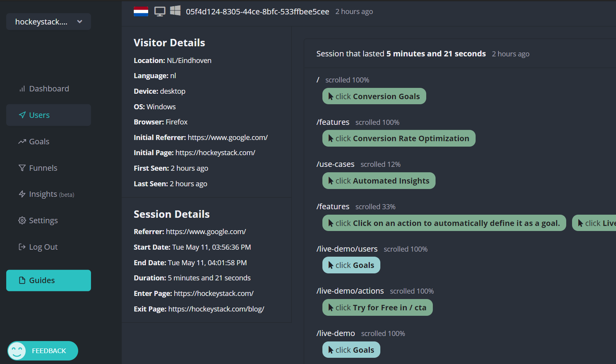Click the Users paper plane icon
Image resolution: width=616 pixels, height=364 pixels.
tap(22, 115)
